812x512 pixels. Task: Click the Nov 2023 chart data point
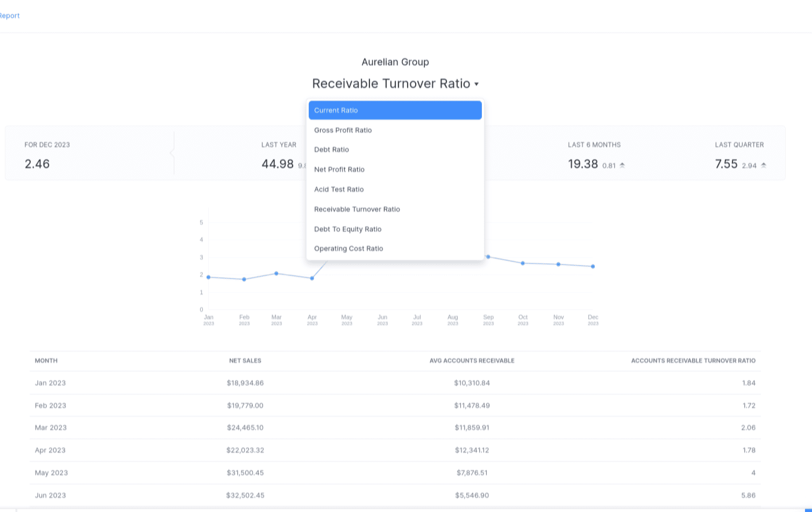tap(559, 264)
